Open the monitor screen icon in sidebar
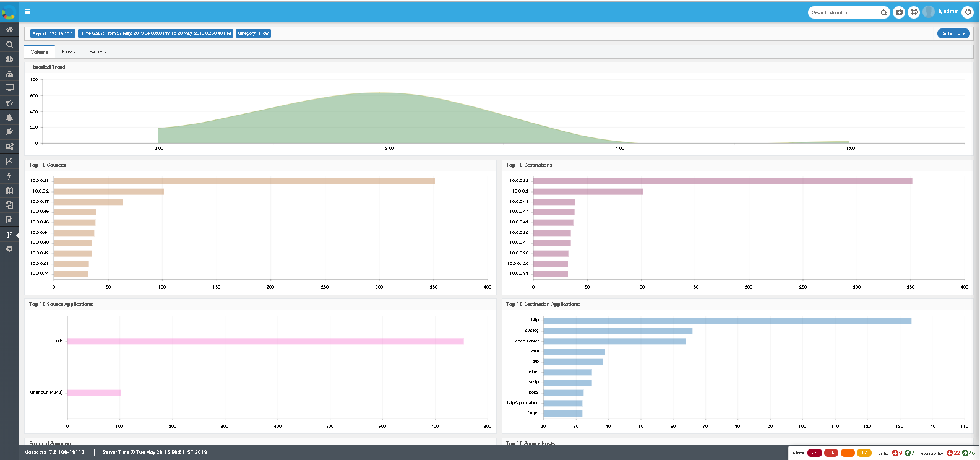The width and height of the screenshot is (980, 460). [x=9, y=88]
